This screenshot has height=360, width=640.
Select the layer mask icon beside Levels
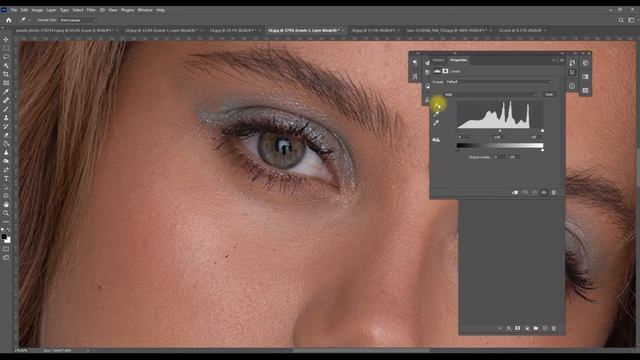pos(445,71)
